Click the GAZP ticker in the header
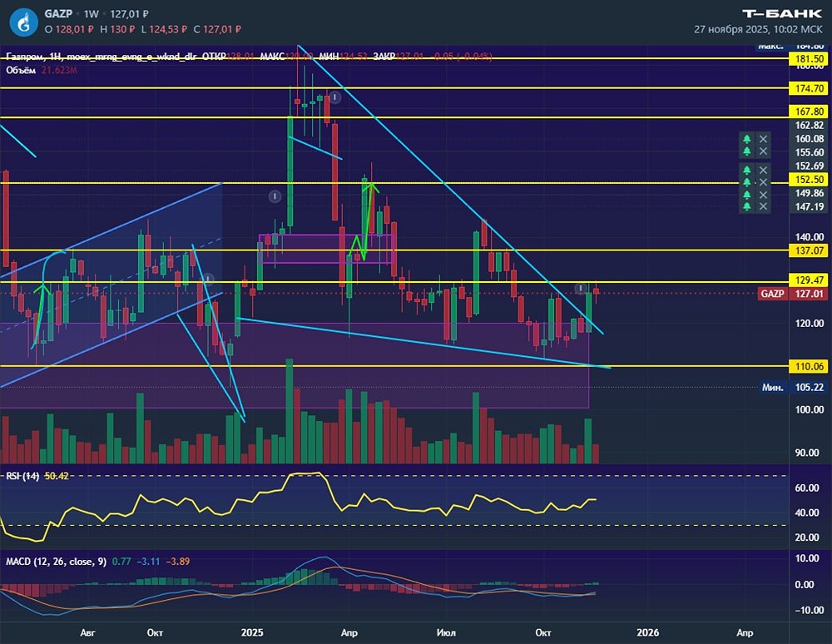 57,14
